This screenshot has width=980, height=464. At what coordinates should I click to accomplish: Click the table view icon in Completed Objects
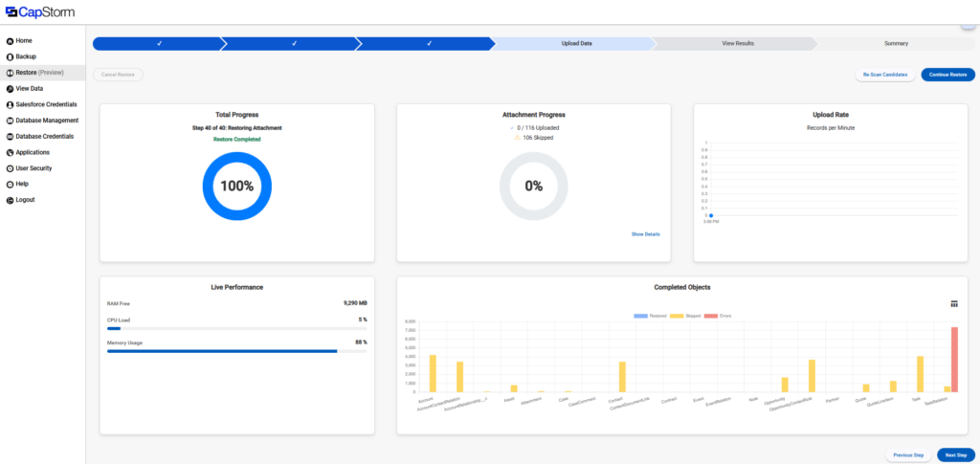pos(953,303)
